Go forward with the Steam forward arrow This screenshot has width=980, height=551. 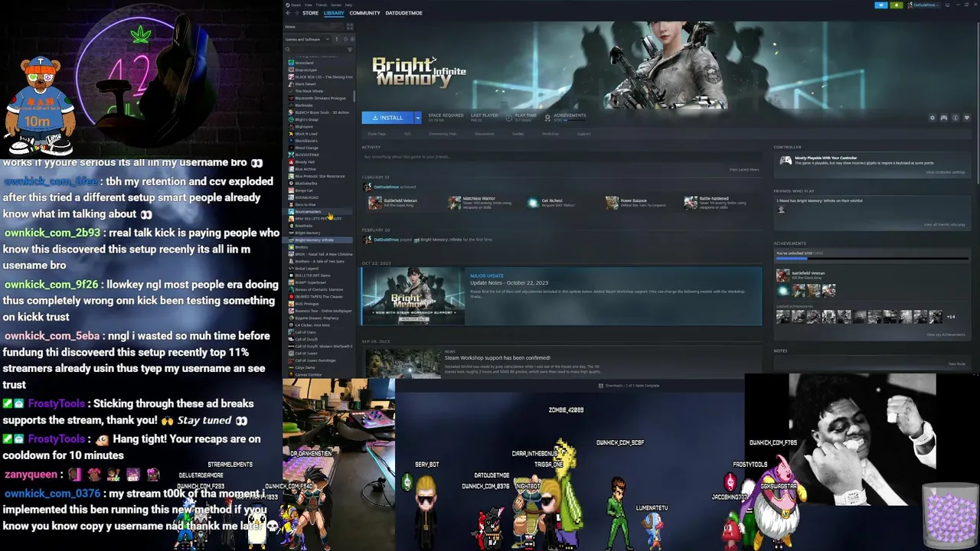click(297, 13)
